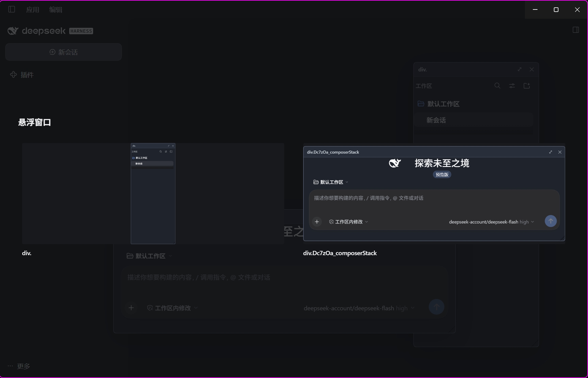Click the 悬浮窗口 heading
The width and height of the screenshot is (588, 378).
pos(35,123)
